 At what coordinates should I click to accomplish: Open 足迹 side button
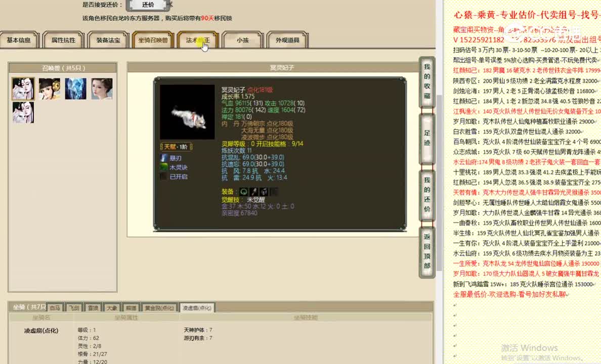[x=427, y=138]
